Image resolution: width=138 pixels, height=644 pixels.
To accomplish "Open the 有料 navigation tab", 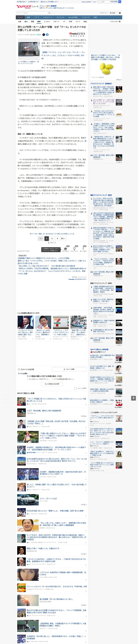I will [95, 17].
